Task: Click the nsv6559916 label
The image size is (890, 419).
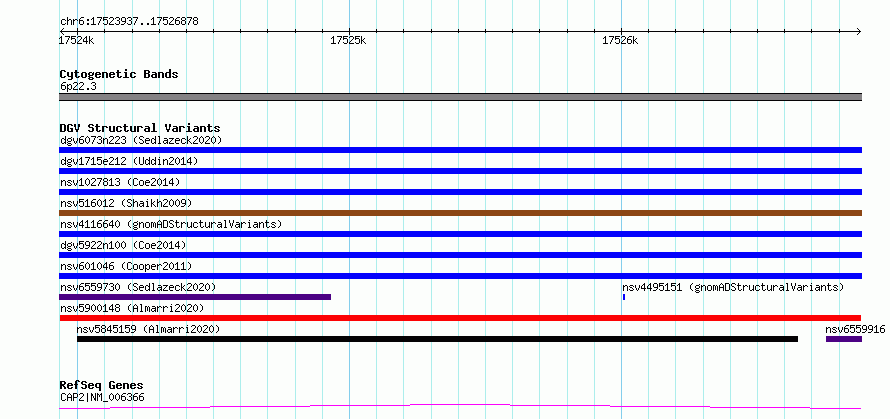Action: [x=855, y=329]
